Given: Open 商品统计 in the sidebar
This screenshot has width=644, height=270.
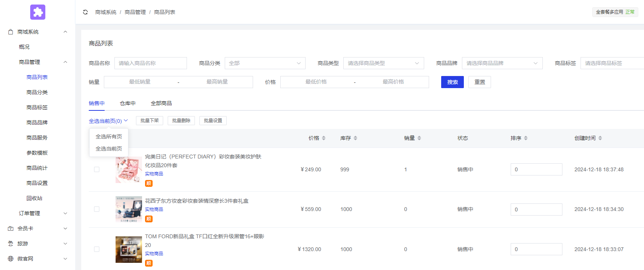Looking at the screenshot, I should (x=37, y=168).
